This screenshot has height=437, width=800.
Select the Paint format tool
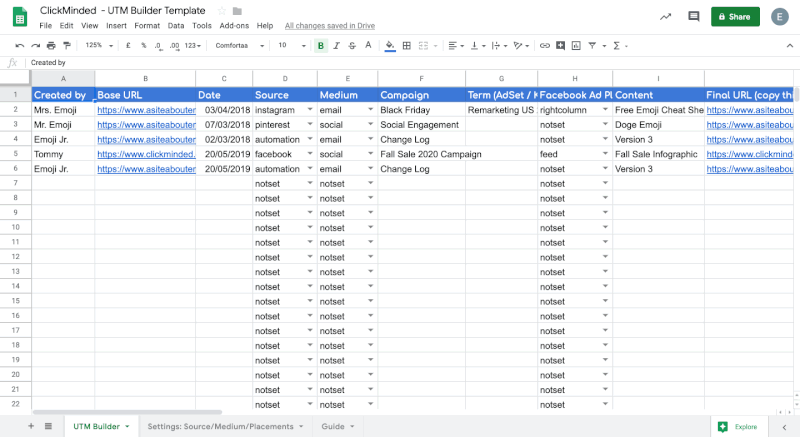point(67,45)
